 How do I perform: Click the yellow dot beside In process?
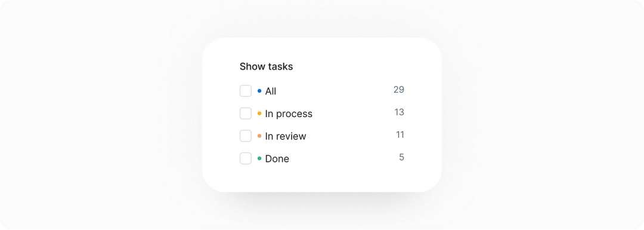(259, 114)
